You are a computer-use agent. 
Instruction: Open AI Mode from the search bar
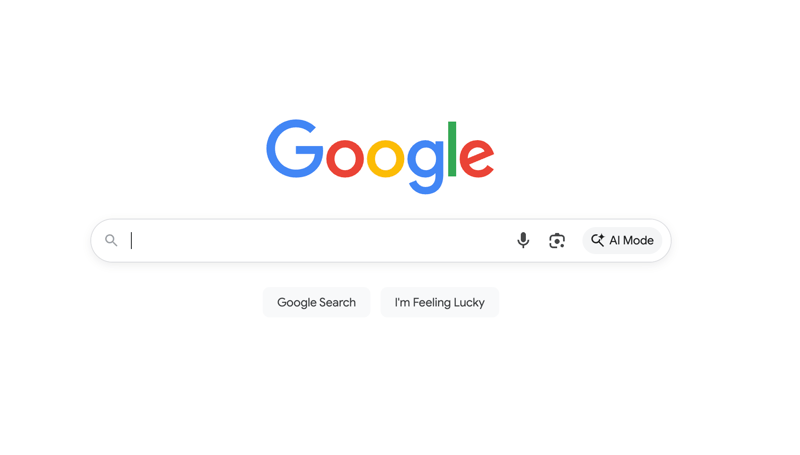tap(622, 240)
